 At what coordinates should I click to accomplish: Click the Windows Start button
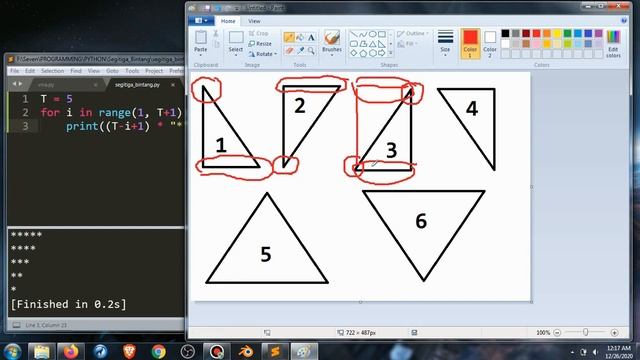point(12,351)
